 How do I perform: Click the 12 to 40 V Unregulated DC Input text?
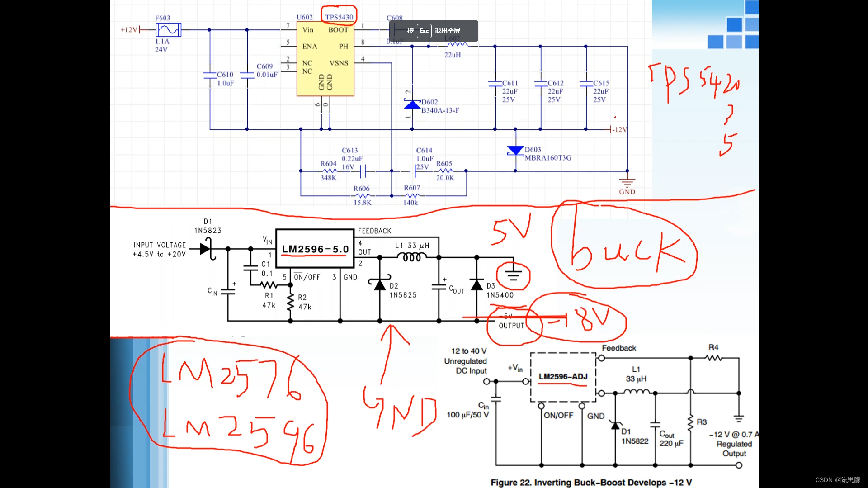[466, 361]
